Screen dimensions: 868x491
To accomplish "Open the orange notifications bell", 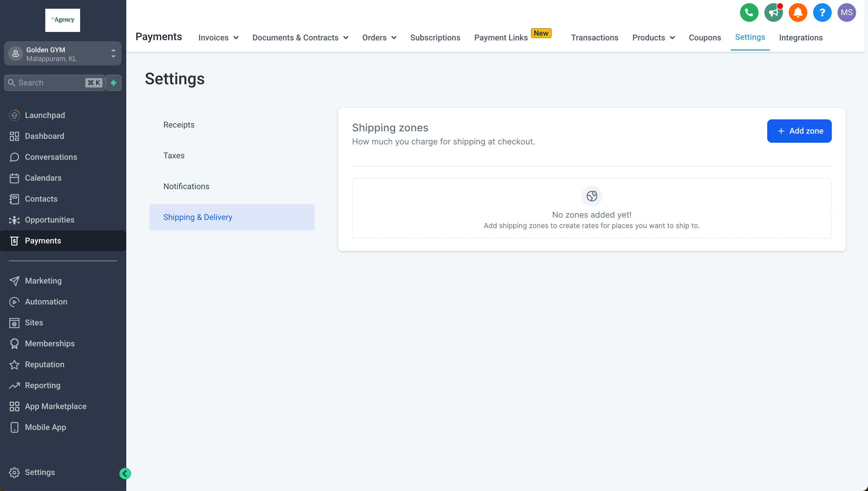I will click(797, 12).
